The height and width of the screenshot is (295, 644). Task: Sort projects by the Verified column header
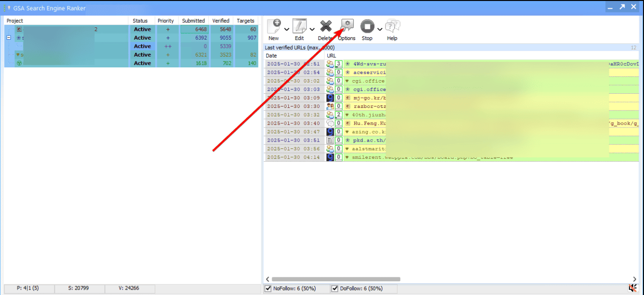click(x=221, y=21)
